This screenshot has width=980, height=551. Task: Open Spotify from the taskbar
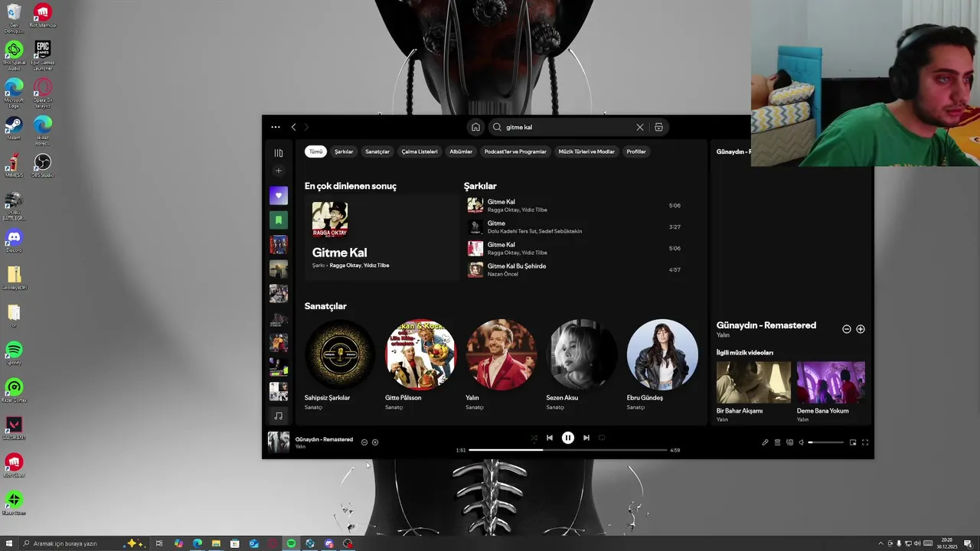291,543
